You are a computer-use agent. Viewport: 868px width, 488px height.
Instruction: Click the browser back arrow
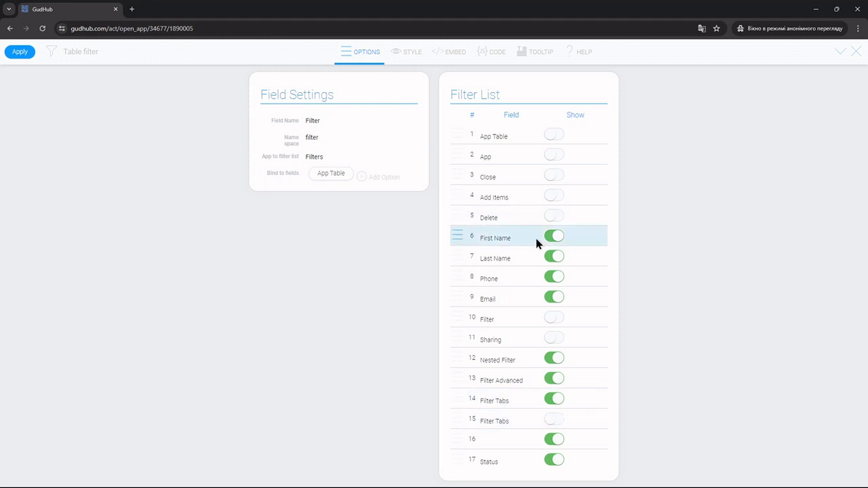coord(10,28)
